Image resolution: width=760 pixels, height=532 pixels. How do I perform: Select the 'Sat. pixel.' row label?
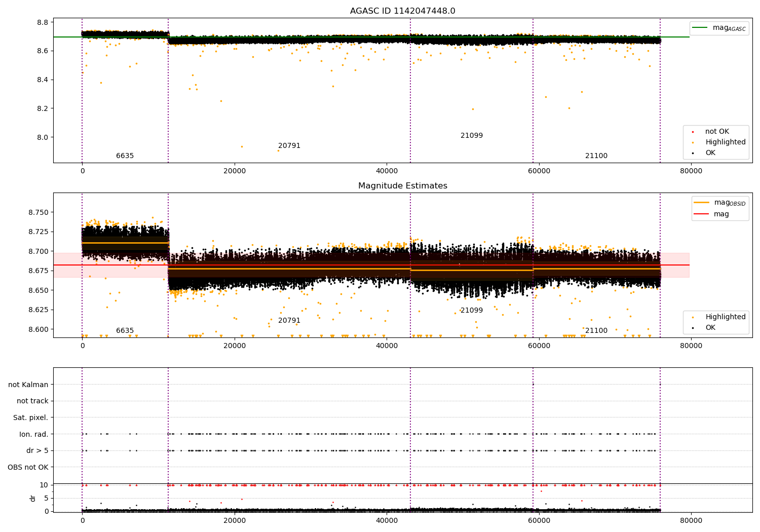coord(31,417)
